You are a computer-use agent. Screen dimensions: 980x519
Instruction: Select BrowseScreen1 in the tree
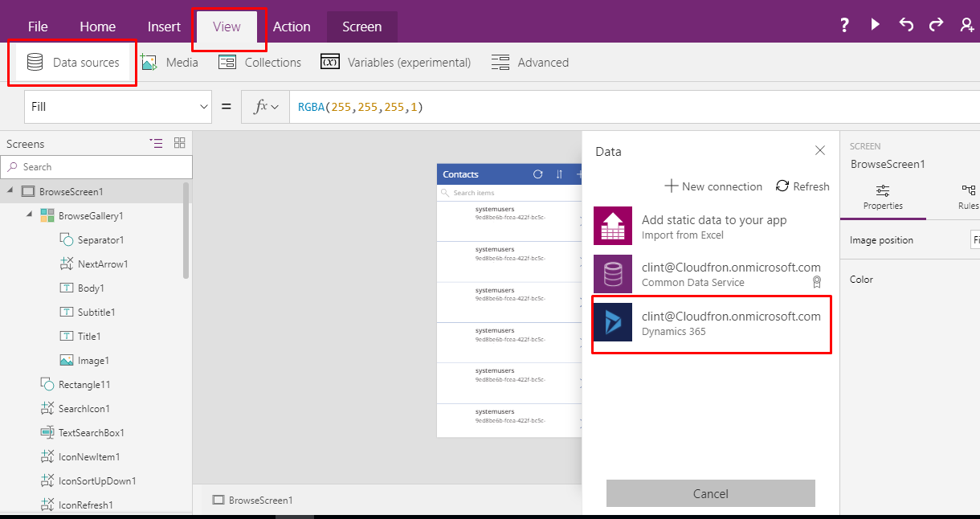tap(71, 192)
